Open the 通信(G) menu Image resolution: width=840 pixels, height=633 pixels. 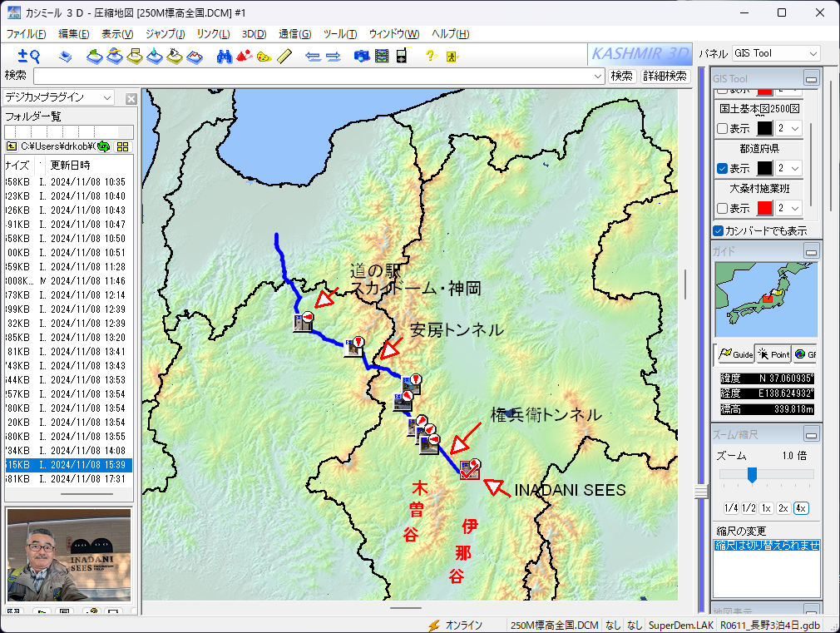point(294,34)
